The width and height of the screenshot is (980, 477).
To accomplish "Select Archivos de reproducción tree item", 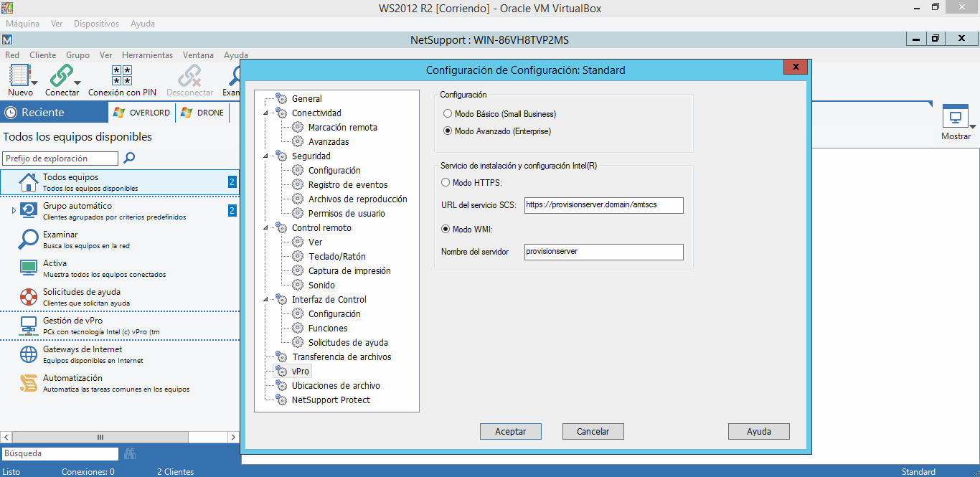I will point(358,199).
